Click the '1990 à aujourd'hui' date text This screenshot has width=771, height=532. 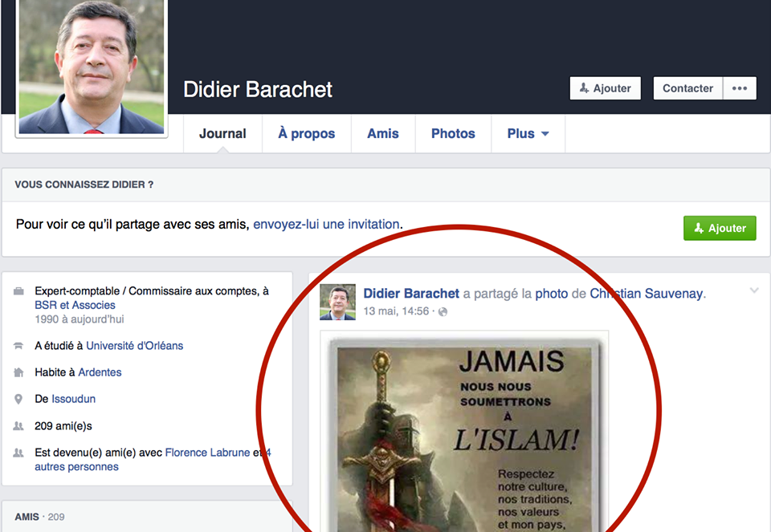[x=80, y=319]
